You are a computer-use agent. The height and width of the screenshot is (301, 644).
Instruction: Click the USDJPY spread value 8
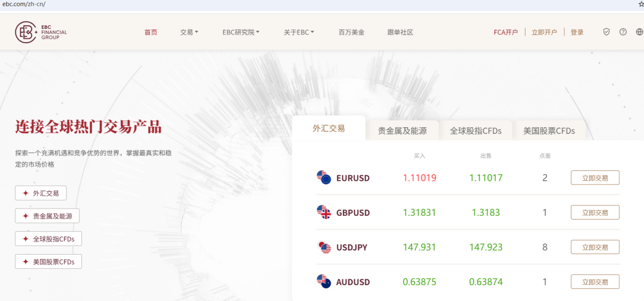click(545, 247)
